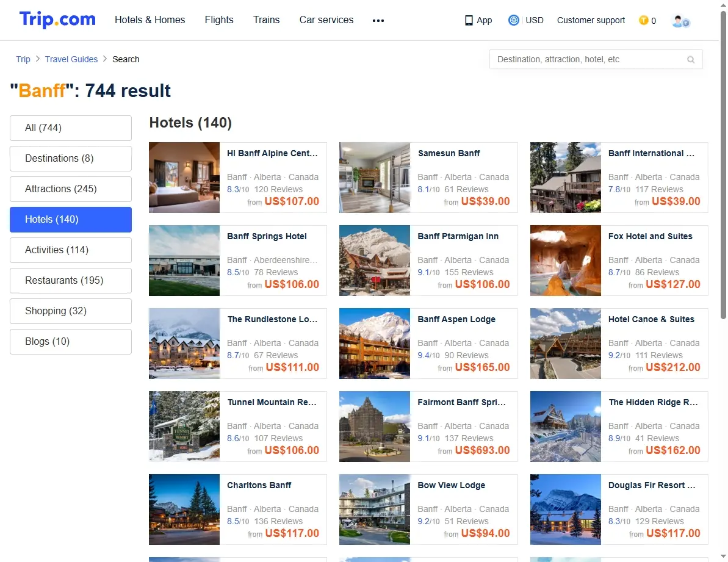Open Fairmont Banff Springs photo
The width and height of the screenshot is (728, 562).
pos(375,427)
